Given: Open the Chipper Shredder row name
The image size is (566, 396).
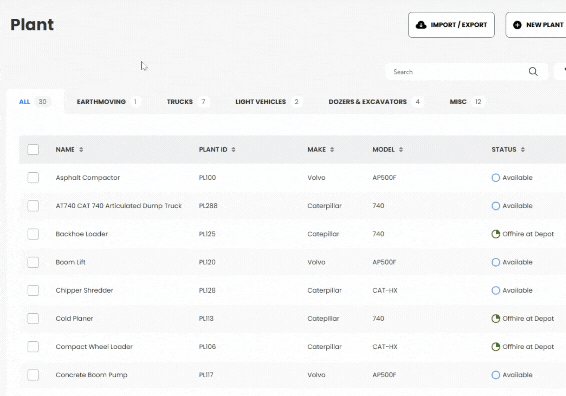Looking at the screenshot, I should (84, 290).
